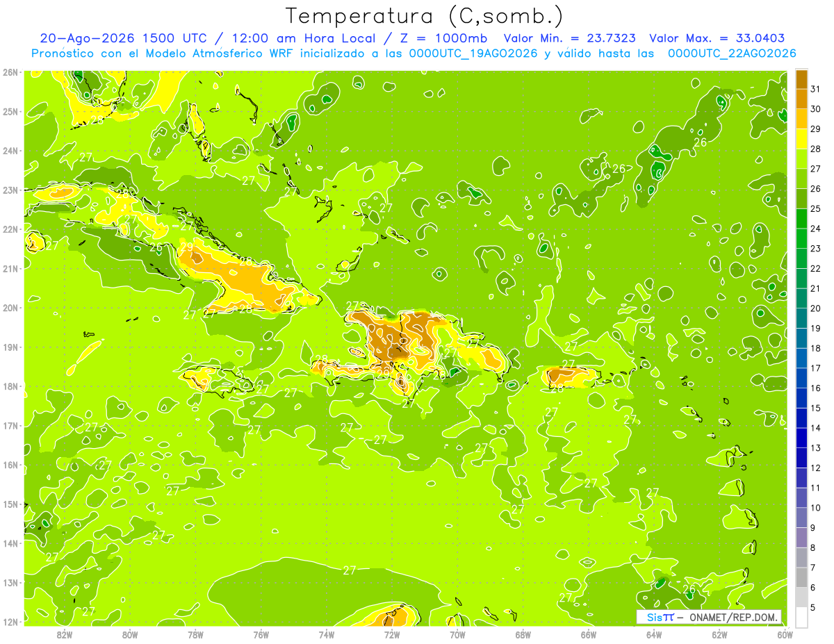Click the '78W' longitude axis label
This screenshot has height=644, width=834.
click(x=195, y=634)
